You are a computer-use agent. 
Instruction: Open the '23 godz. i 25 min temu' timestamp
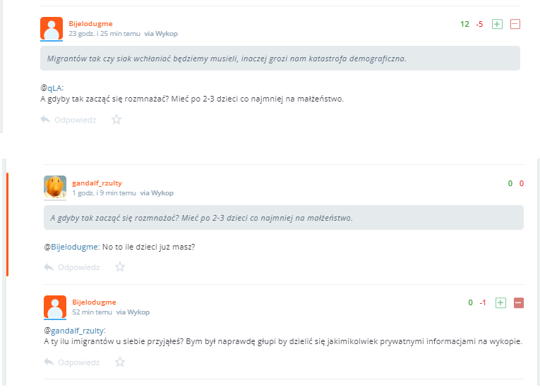coord(104,33)
